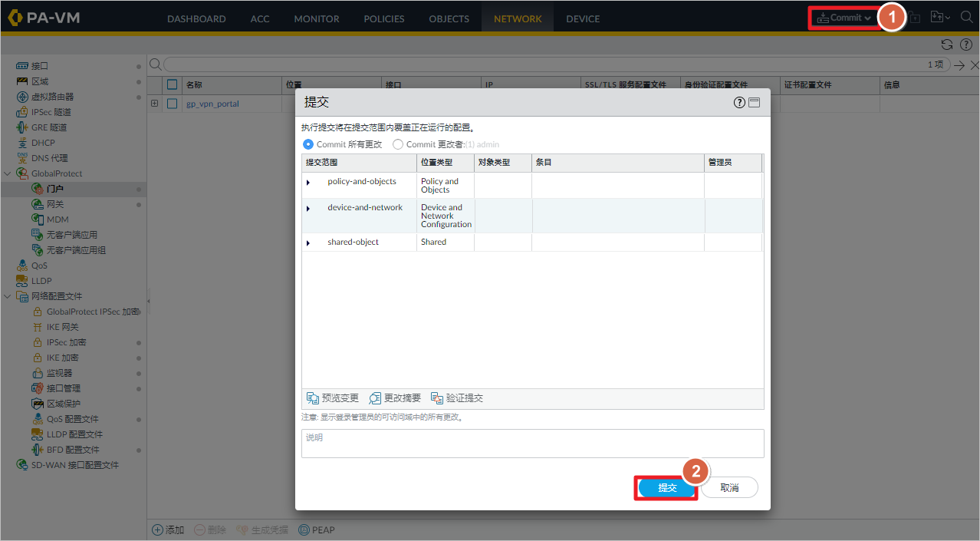
Task: Clear the filter with the X icon
Action: tap(974, 65)
